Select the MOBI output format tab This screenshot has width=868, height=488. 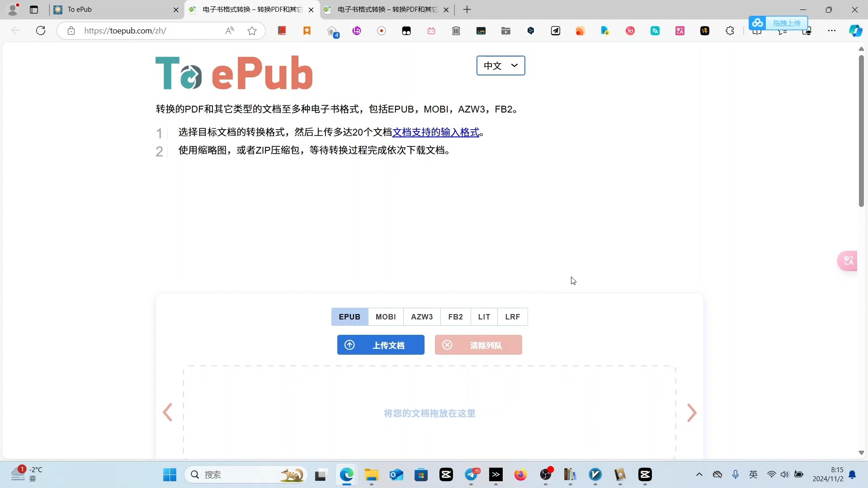point(386,317)
